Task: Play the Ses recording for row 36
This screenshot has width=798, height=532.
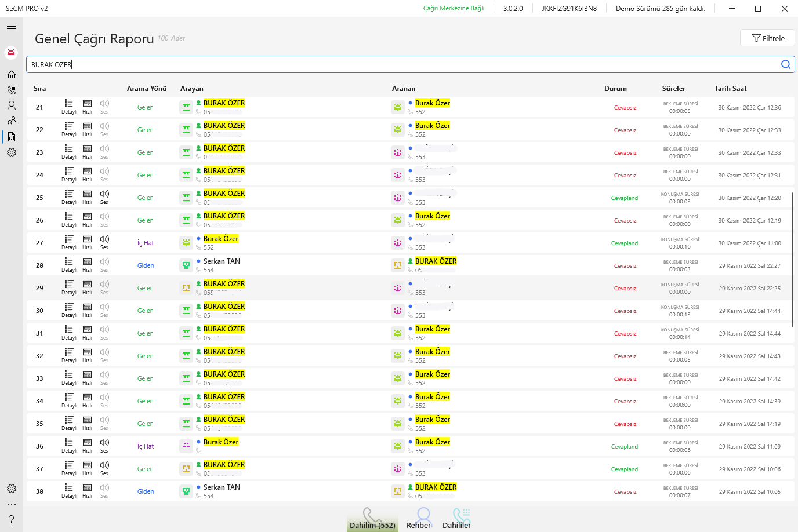Action: 104,446
